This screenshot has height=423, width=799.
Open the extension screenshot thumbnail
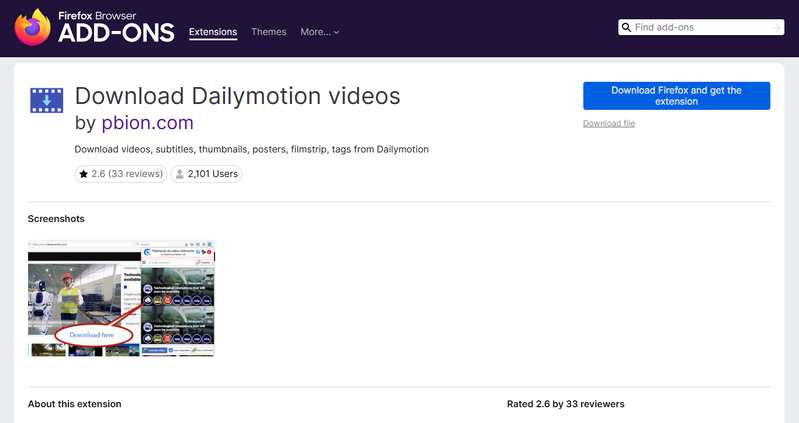tap(121, 298)
